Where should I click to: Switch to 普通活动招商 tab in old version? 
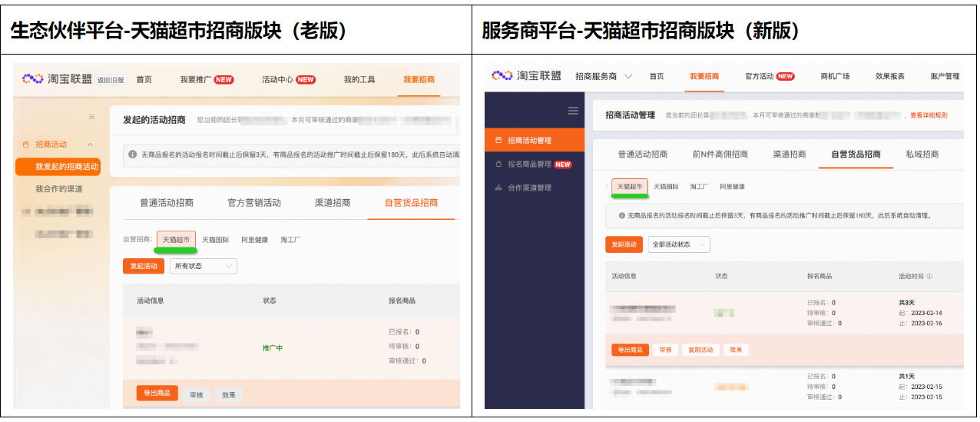pyautogui.click(x=167, y=203)
